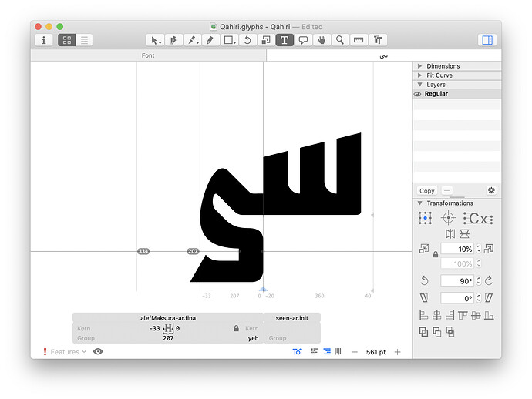
Task: Toggle the preview eye icon
Action: tap(98, 351)
